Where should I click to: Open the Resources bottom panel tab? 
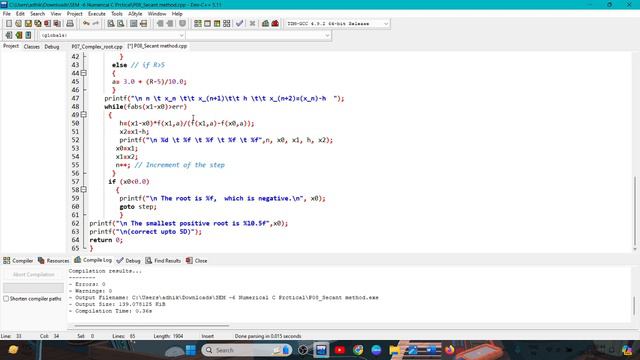53,260
